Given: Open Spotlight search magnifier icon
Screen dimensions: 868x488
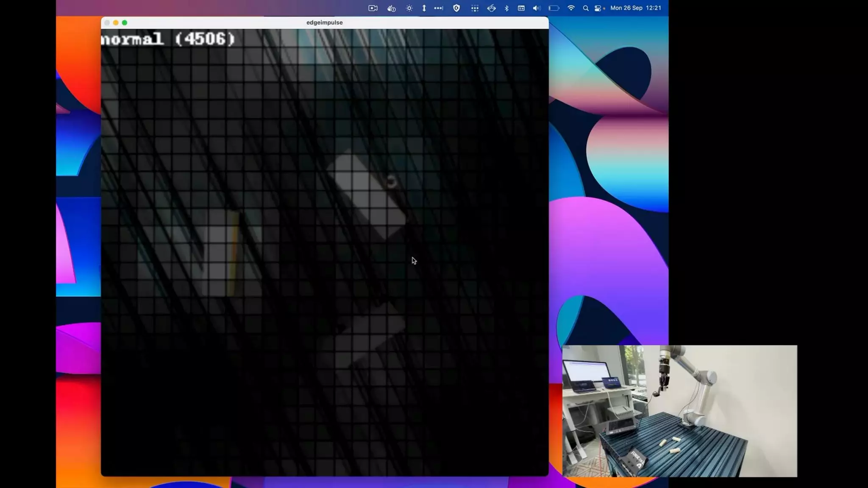Looking at the screenshot, I should click(586, 8).
